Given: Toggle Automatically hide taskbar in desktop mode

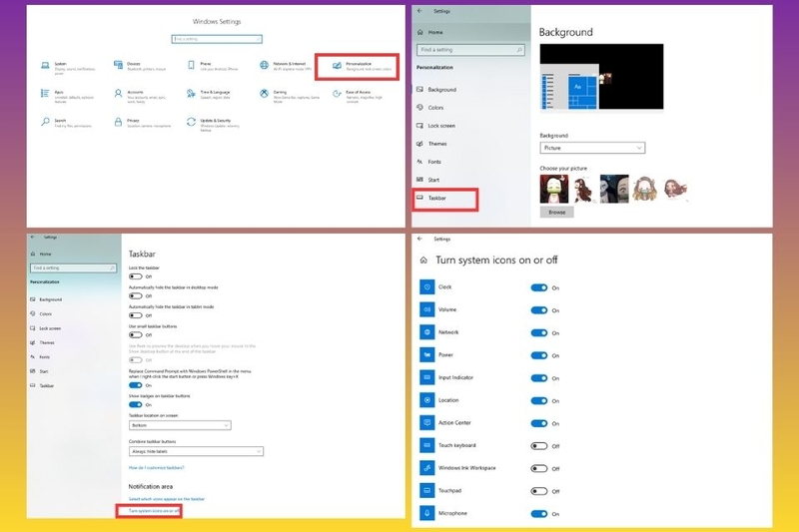Looking at the screenshot, I should pyautogui.click(x=136, y=295).
